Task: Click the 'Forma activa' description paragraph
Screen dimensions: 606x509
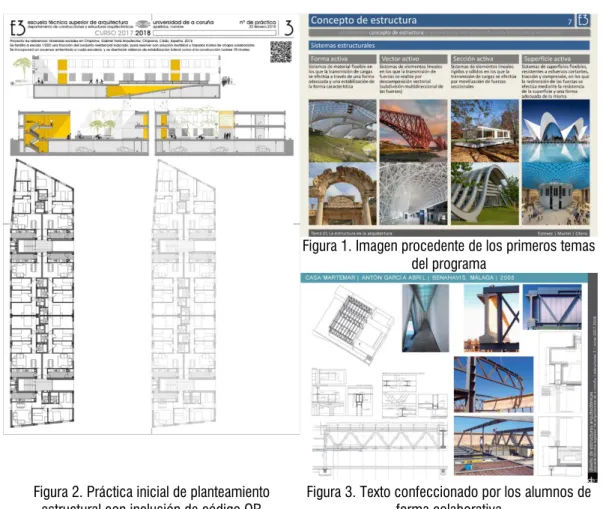Action: pos(342,77)
